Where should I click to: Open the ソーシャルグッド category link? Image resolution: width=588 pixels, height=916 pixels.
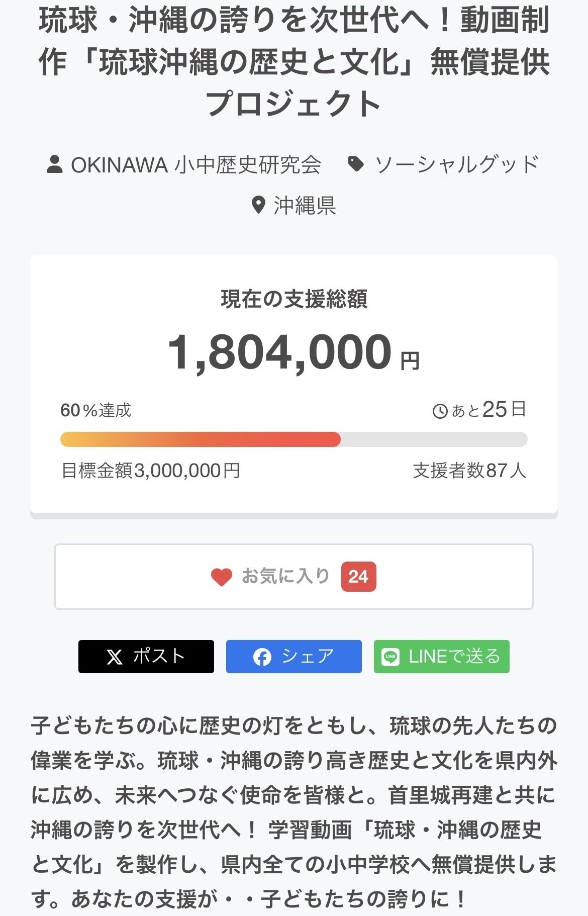coord(456,164)
